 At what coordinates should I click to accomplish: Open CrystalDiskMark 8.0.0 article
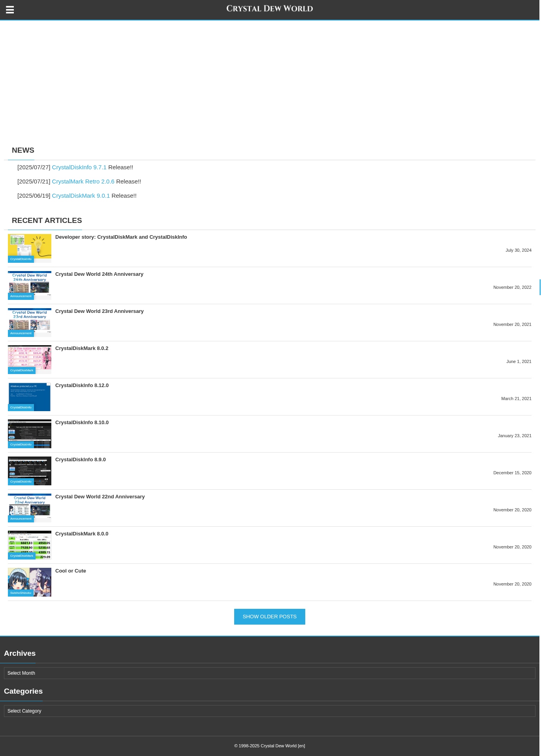click(82, 534)
